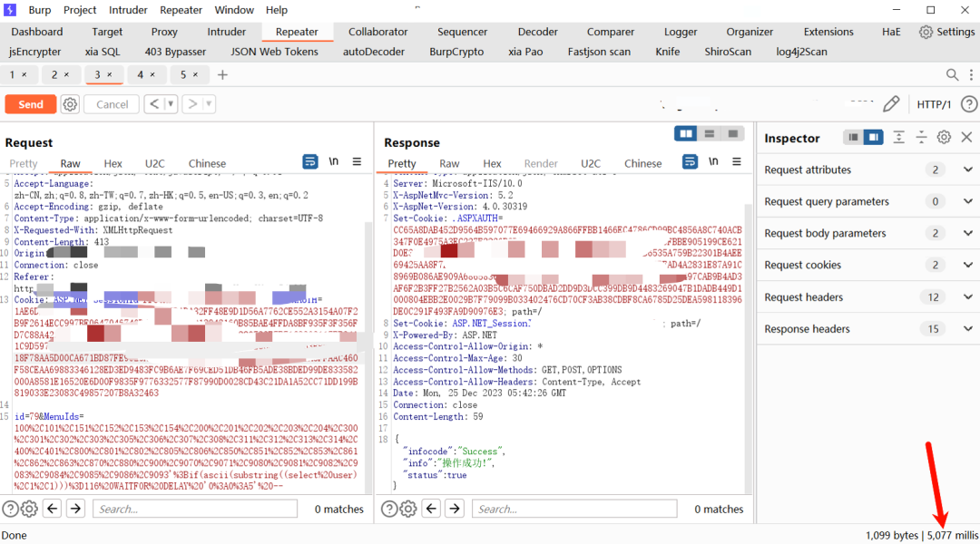Toggle the Response show non-printable \n icon
The width and height of the screenshot is (980, 544).
[x=713, y=161]
